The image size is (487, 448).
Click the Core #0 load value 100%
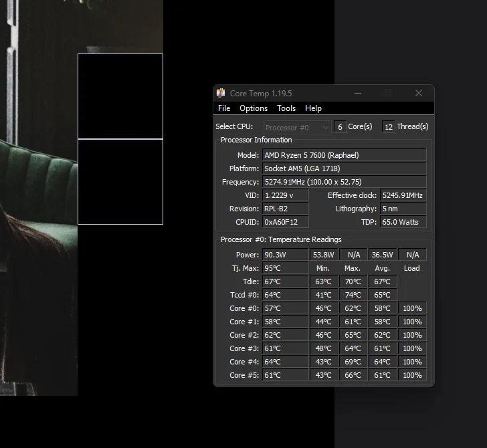pos(412,308)
